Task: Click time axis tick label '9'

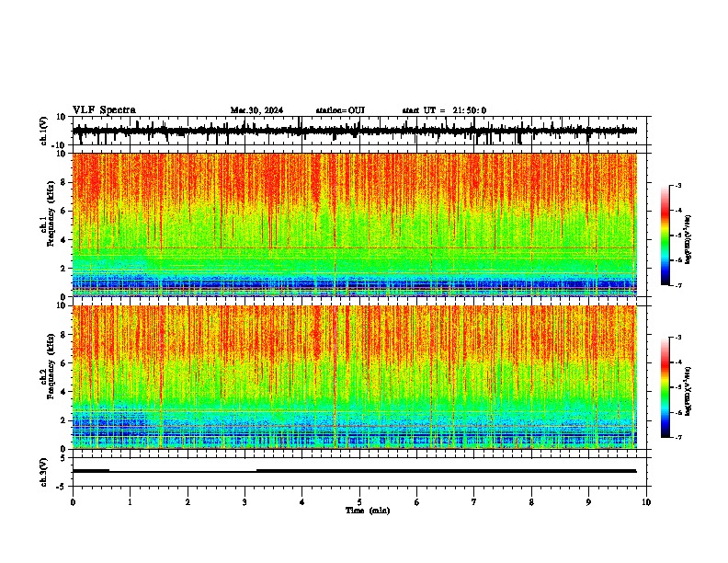Action: [588, 502]
